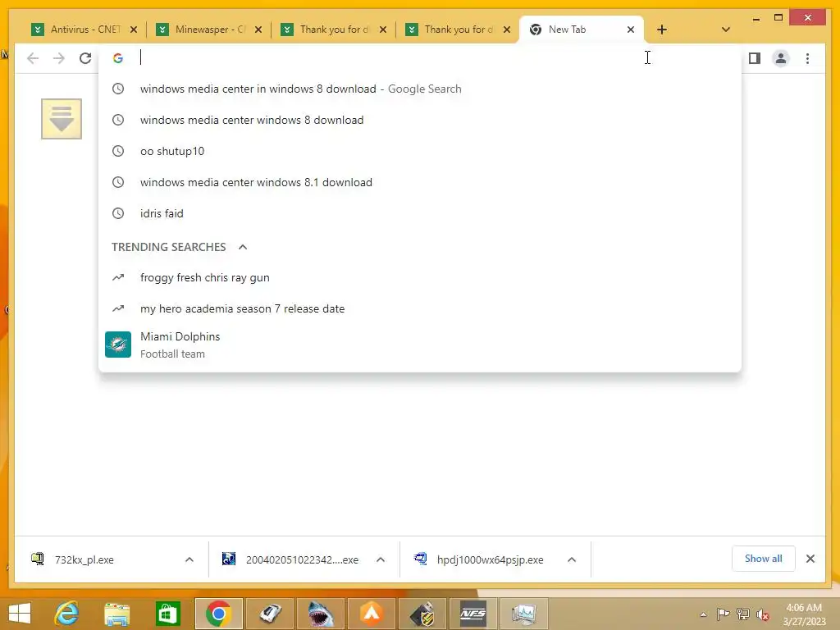Open a new tab with plus button
This screenshot has height=630, width=840.
[662, 30]
